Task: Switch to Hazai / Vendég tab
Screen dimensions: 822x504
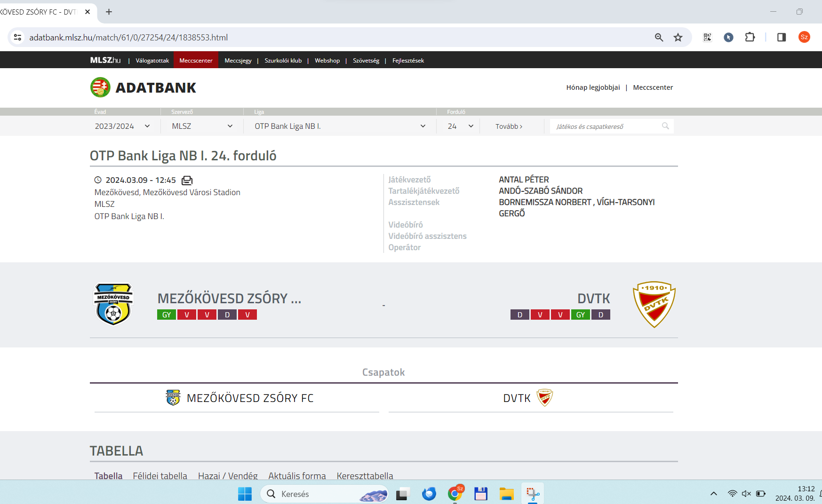Action: (228, 476)
